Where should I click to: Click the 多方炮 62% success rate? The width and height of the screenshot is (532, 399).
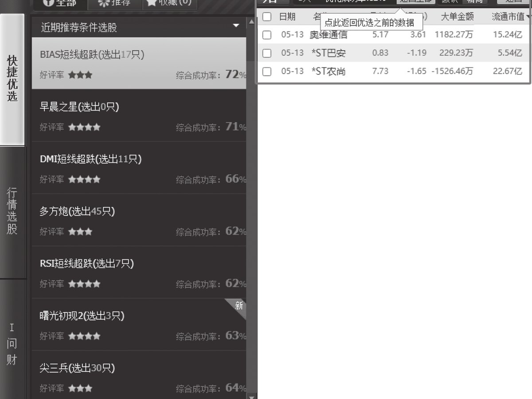(235, 231)
